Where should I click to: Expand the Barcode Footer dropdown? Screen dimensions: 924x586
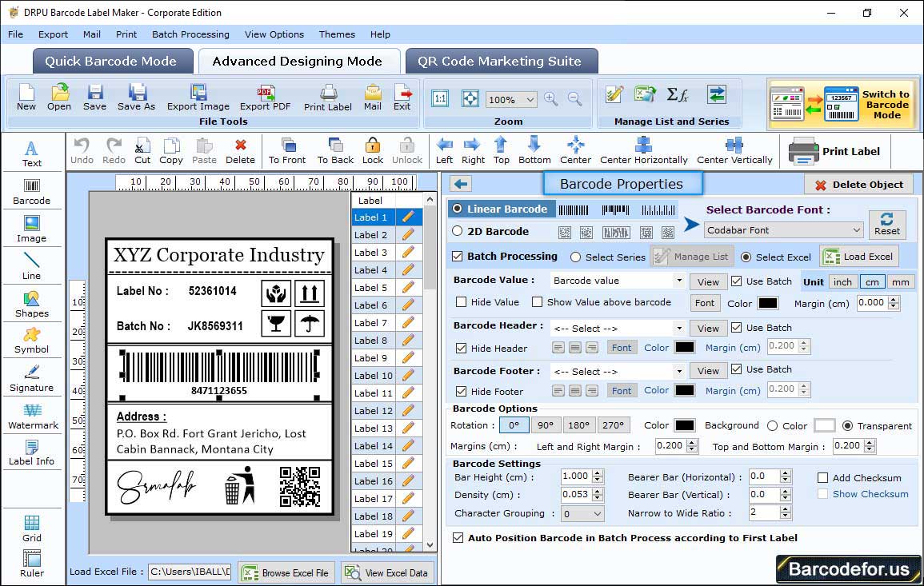pos(679,371)
